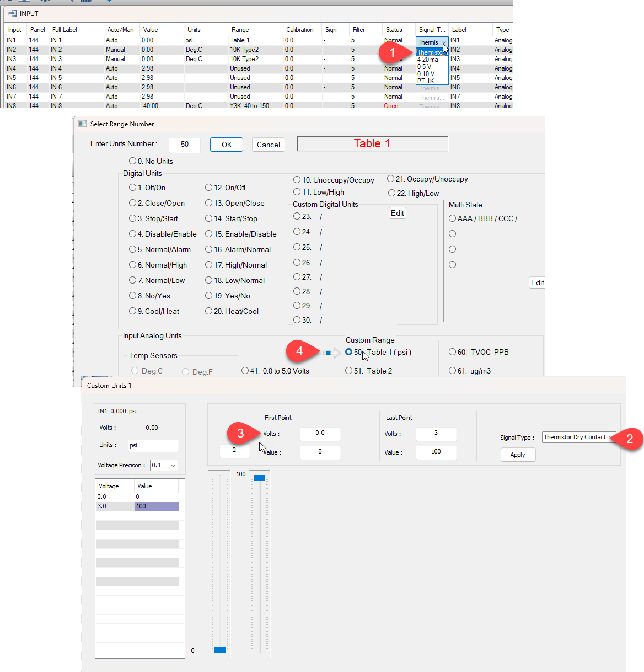This screenshot has height=672, width=644.
Task: Click the blue slider handle near 100
Action: [x=259, y=477]
